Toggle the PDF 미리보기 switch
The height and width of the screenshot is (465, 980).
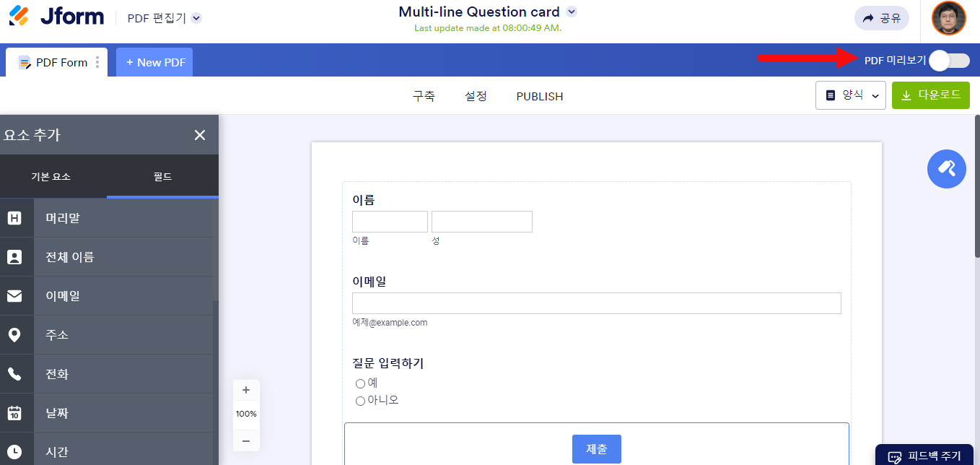(x=948, y=61)
